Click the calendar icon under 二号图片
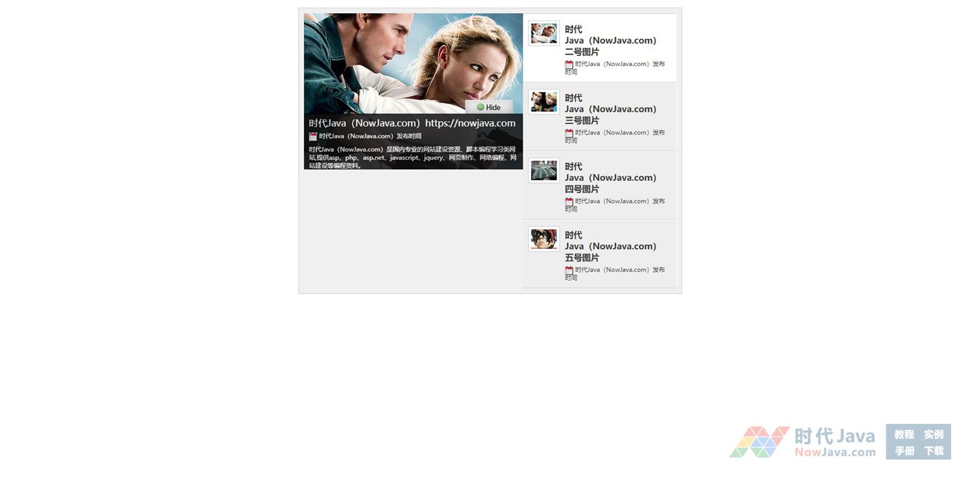The height and width of the screenshot is (494, 980). click(x=569, y=64)
